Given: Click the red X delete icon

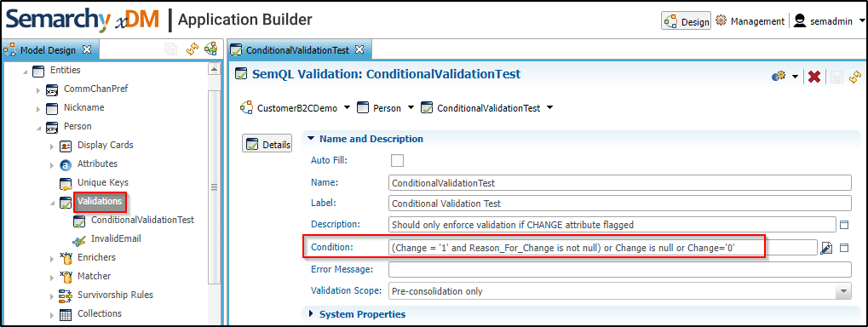Looking at the screenshot, I should [x=813, y=77].
